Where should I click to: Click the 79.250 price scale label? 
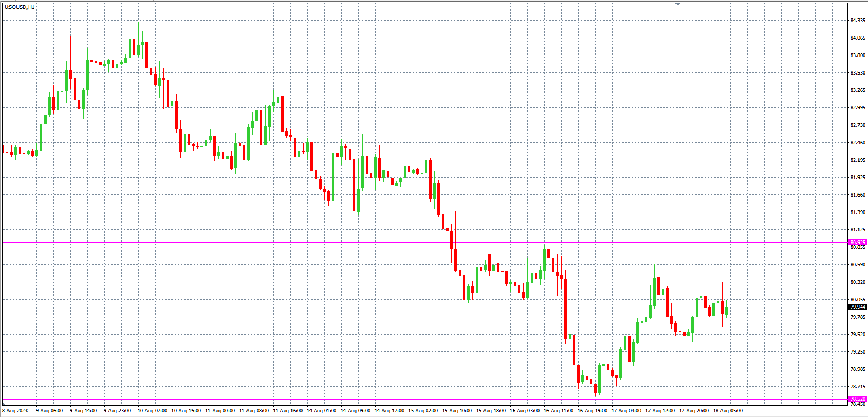coord(857,352)
